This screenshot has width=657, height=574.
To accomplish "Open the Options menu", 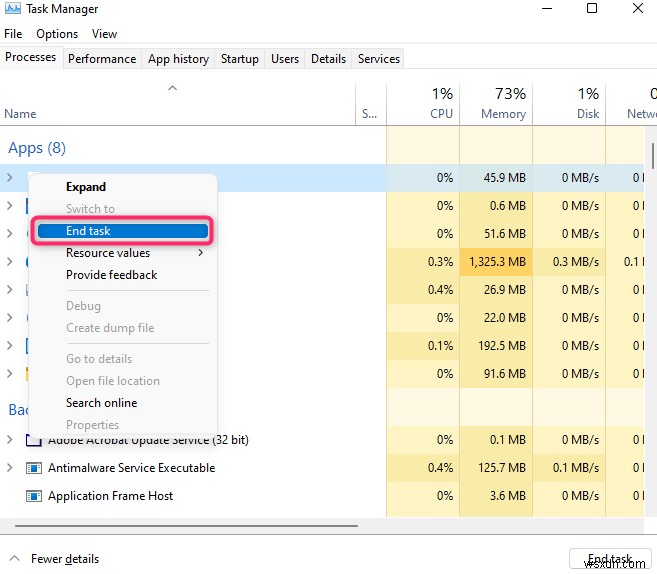I will (57, 34).
